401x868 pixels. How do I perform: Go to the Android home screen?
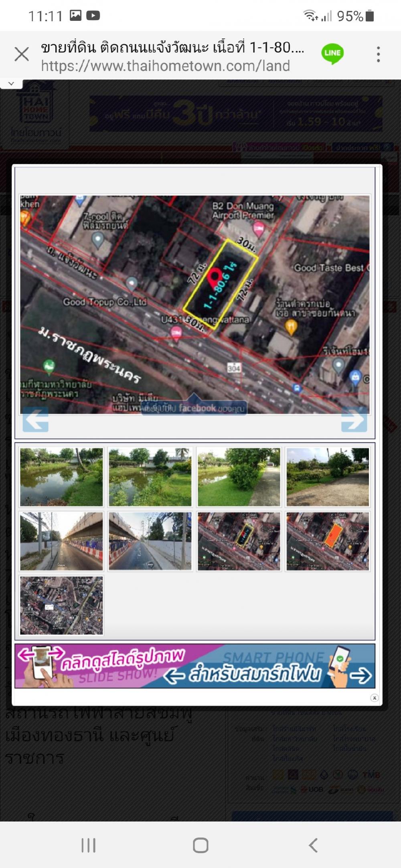tap(200, 845)
